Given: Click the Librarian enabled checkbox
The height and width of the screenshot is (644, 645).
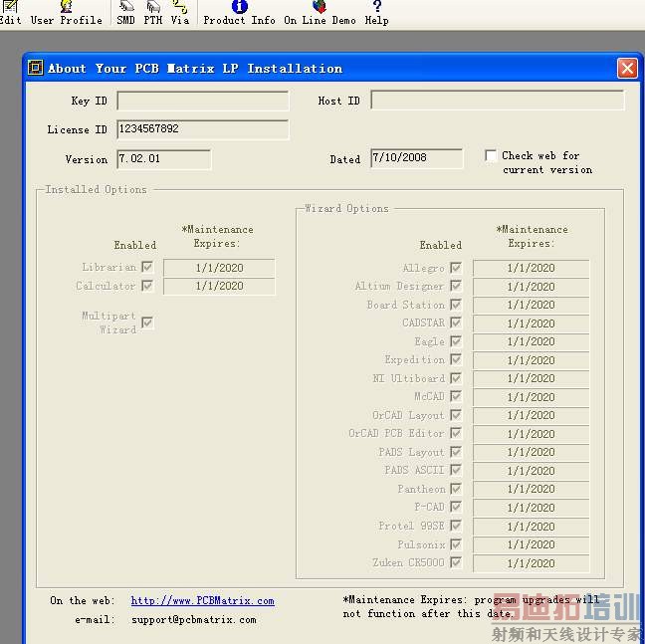Looking at the screenshot, I should click(x=147, y=267).
